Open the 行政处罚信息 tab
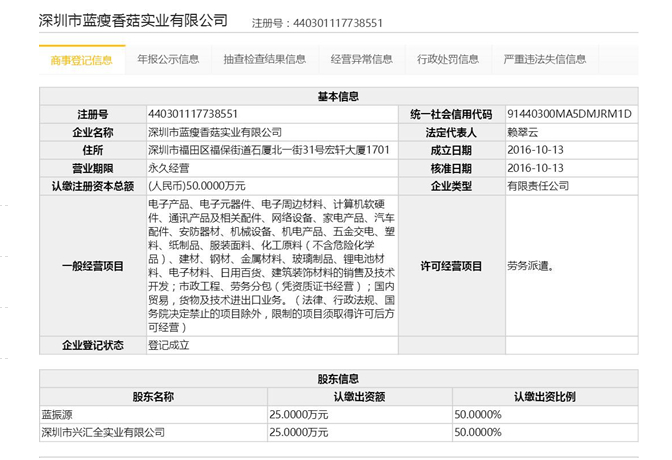 point(448,60)
